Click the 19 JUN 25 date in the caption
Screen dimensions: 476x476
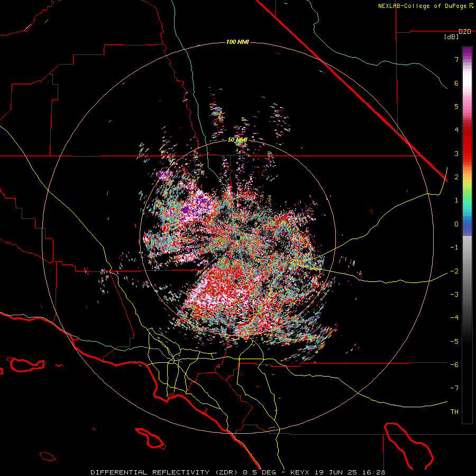(x=335, y=472)
